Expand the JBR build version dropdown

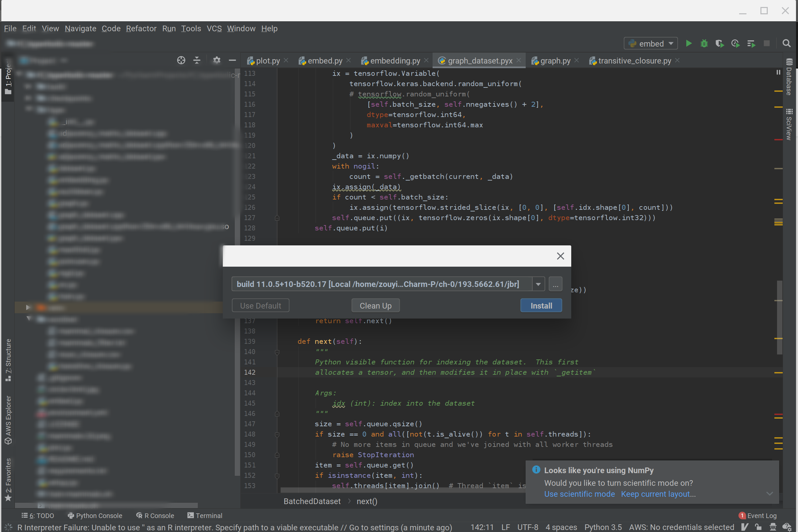538,284
